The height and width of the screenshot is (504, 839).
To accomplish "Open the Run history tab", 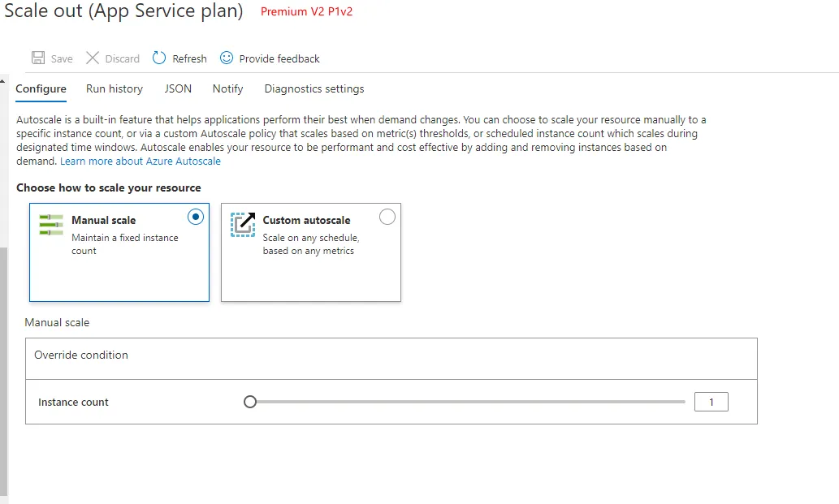I will click(x=115, y=89).
